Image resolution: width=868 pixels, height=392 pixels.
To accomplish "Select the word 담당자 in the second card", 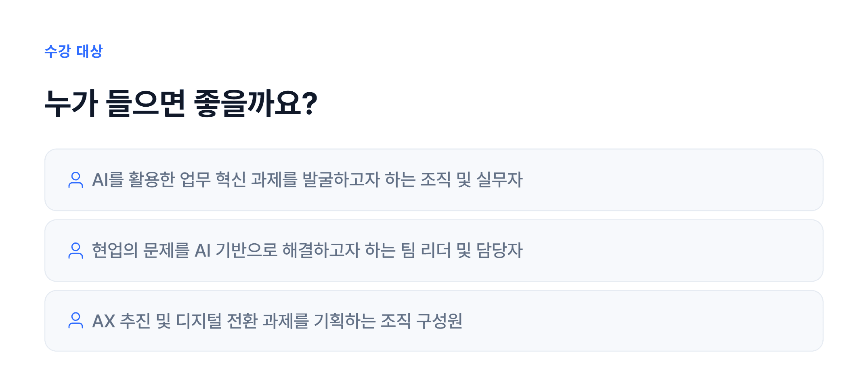I will click(x=499, y=251).
